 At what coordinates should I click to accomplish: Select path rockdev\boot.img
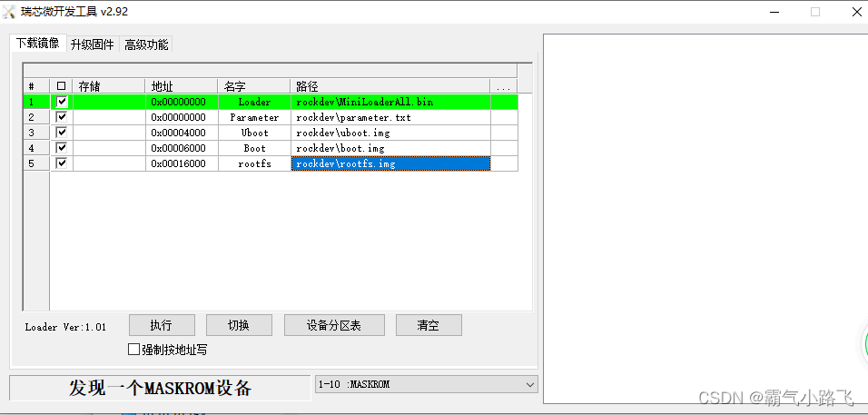point(390,148)
